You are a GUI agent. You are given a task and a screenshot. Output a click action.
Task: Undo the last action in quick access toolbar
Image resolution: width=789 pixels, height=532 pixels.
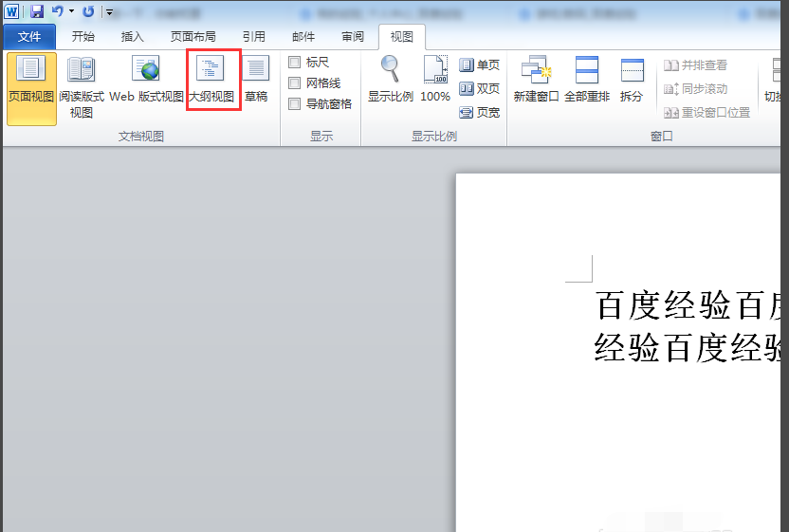[x=57, y=11]
